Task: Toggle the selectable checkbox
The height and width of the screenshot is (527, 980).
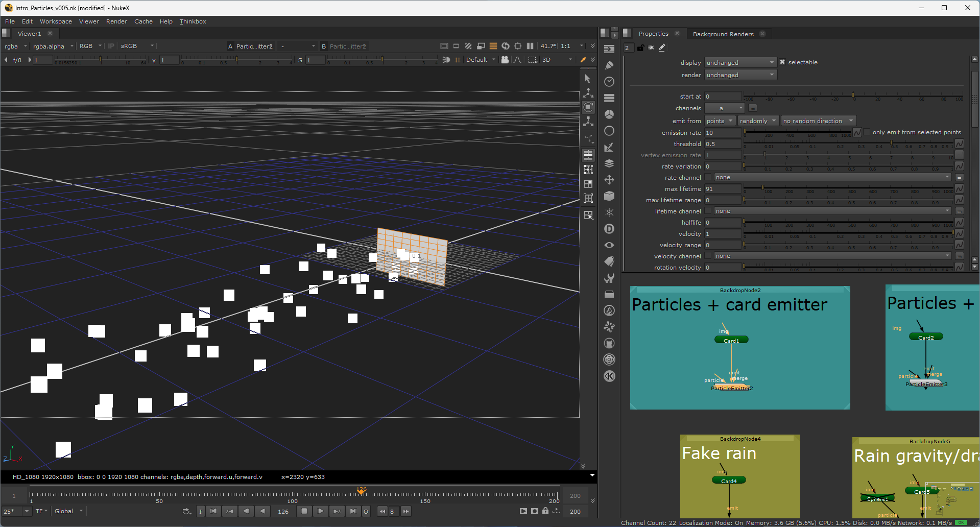Action: (782, 62)
